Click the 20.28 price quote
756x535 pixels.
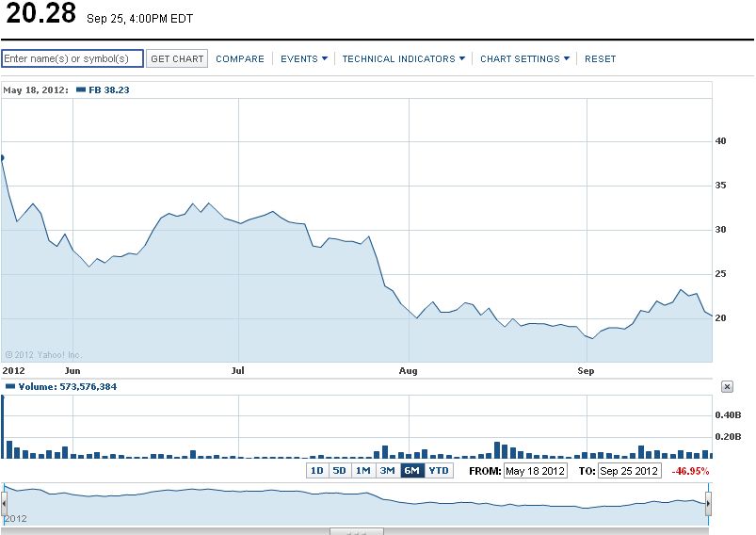[x=41, y=13]
